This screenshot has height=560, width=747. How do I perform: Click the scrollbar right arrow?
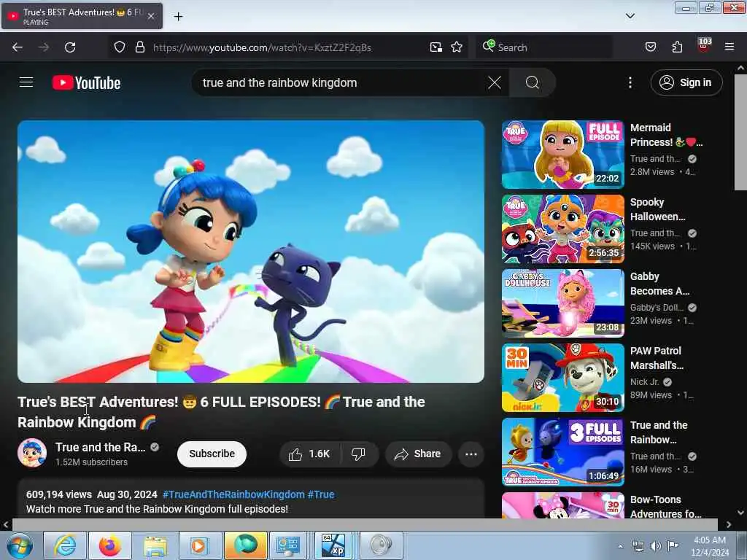729,524
